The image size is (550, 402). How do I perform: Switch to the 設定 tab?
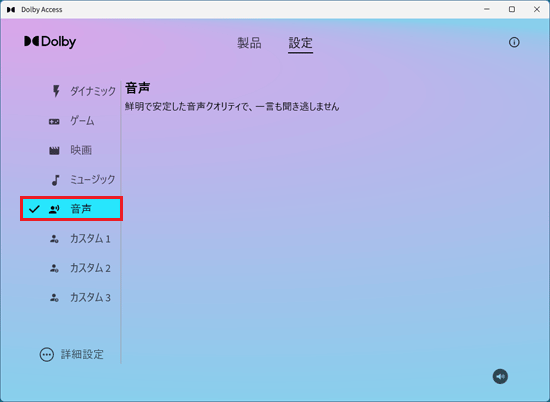click(300, 43)
